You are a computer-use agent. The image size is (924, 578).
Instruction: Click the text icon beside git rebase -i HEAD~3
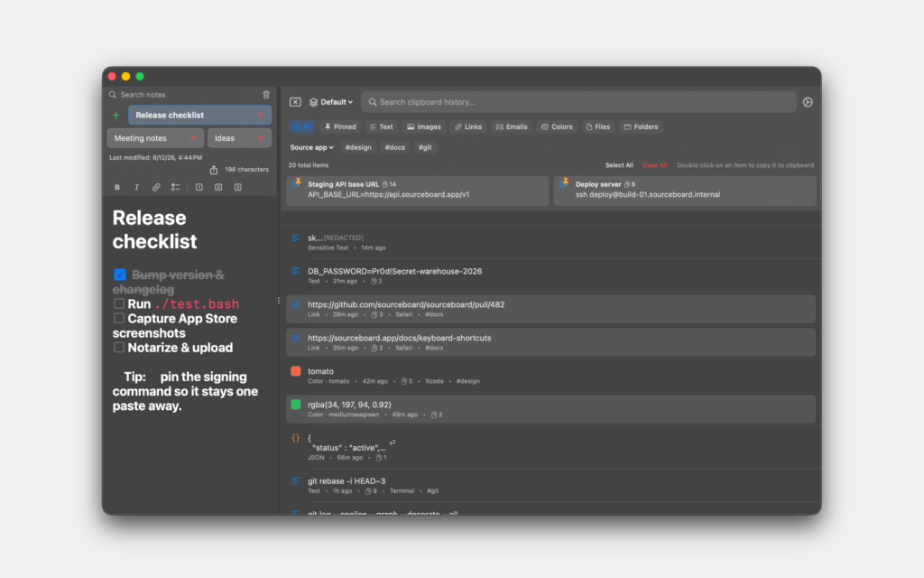click(296, 481)
